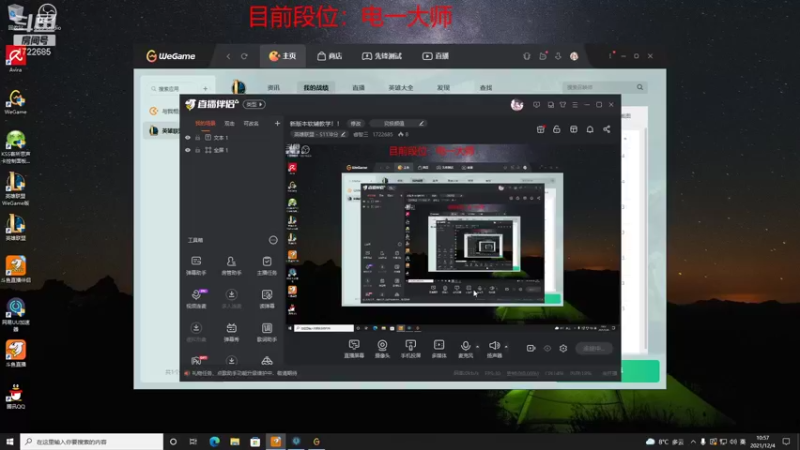Click Task View button on taskbar
Image resolution: width=800 pixels, height=450 pixels.
tap(193, 442)
